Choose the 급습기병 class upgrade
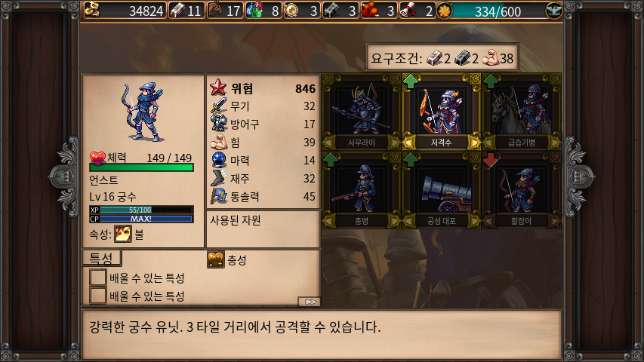Viewport: 644px width, 362px height. point(522,112)
